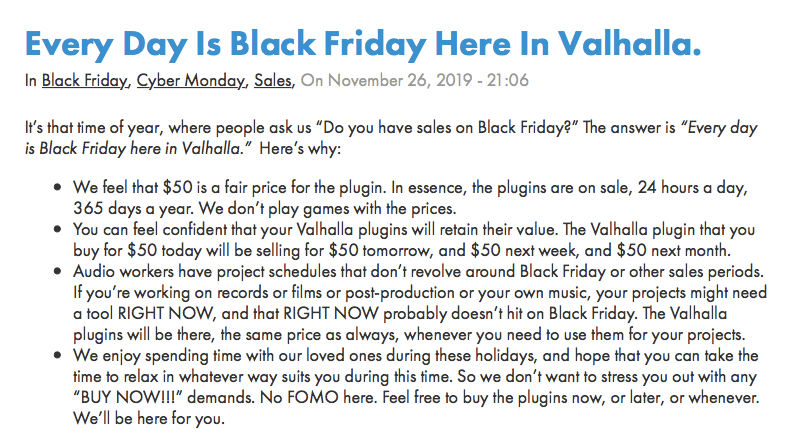Click the closing line 'We'll be here for you.'
The width and height of the screenshot is (794, 445).
(152, 418)
